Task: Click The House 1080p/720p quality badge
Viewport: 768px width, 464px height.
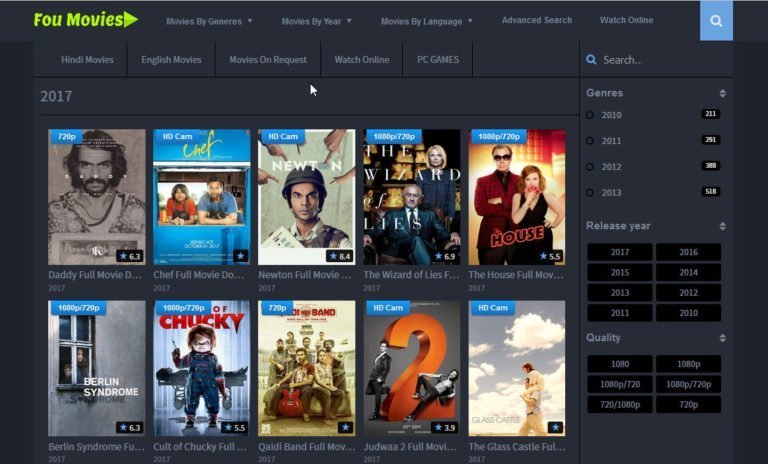Action: click(499, 136)
